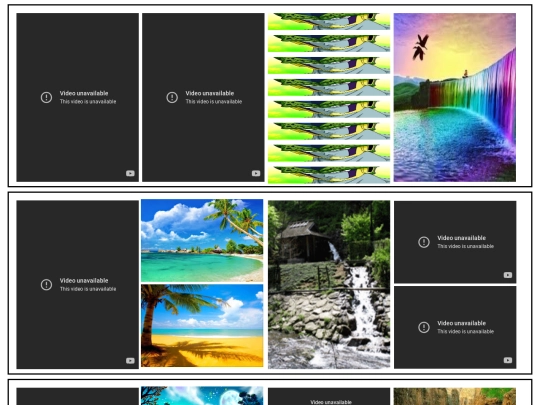Screen dimensions: 540x405
Task: Click YouTube logo in first row's leftmost video
Action: [x=130, y=173]
